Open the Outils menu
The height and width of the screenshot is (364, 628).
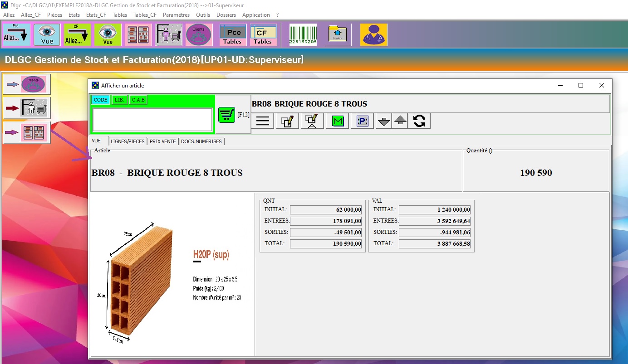click(203, 15)
